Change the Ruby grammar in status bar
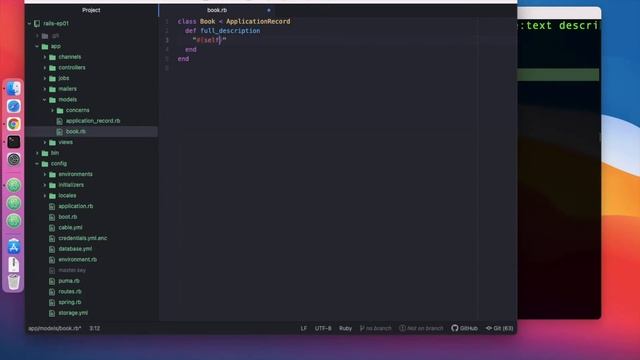The width and height of the screenshot is (640, 360). (x=345, y=328)
